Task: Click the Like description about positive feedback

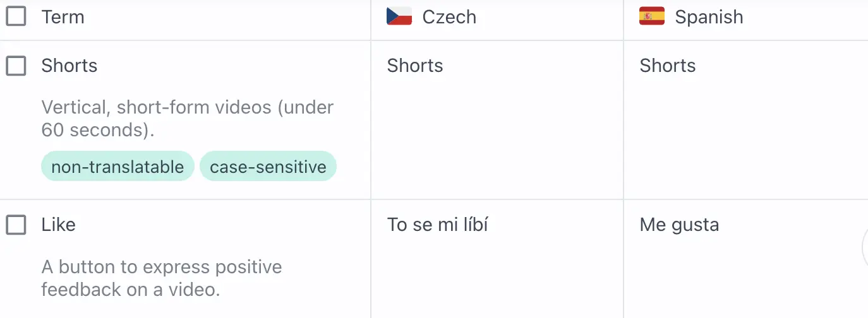Action: pos(161,278)
